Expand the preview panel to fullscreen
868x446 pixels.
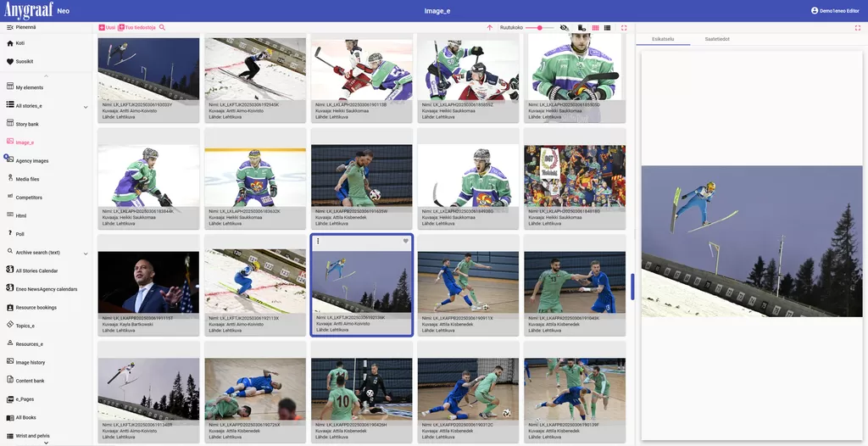(858, 27)
